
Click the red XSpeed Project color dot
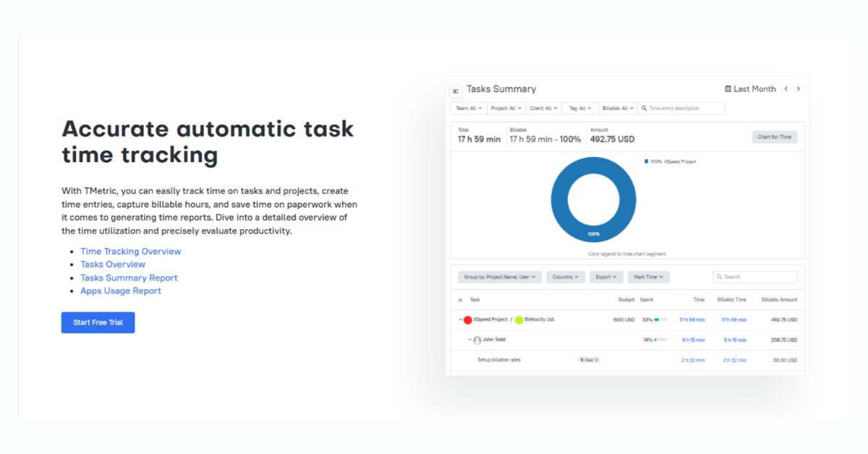(467, 320)
